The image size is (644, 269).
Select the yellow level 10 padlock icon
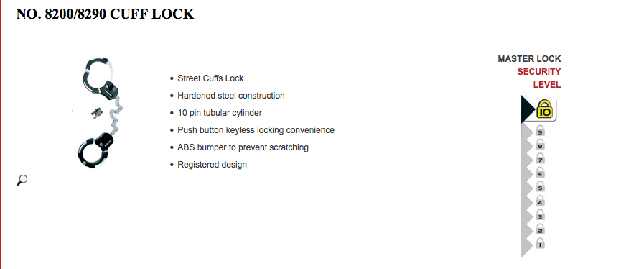(545, 109)
